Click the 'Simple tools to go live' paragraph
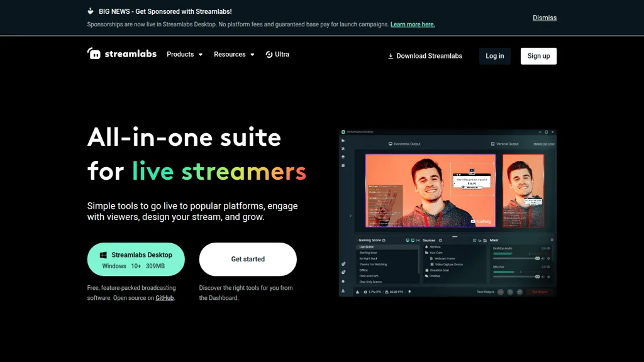This screenshot has height=362, width=644. [192, 211]
